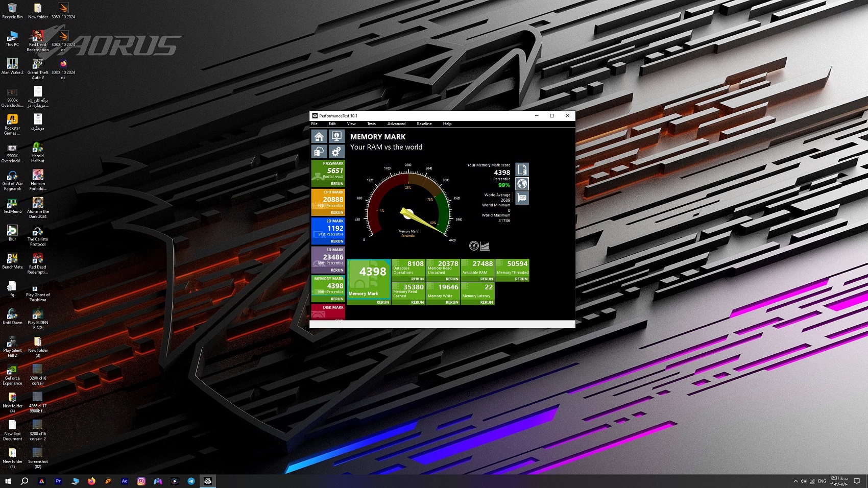The image size is (868, 488).
Task: Open the Windows Start menu
Action: point(8,481)
